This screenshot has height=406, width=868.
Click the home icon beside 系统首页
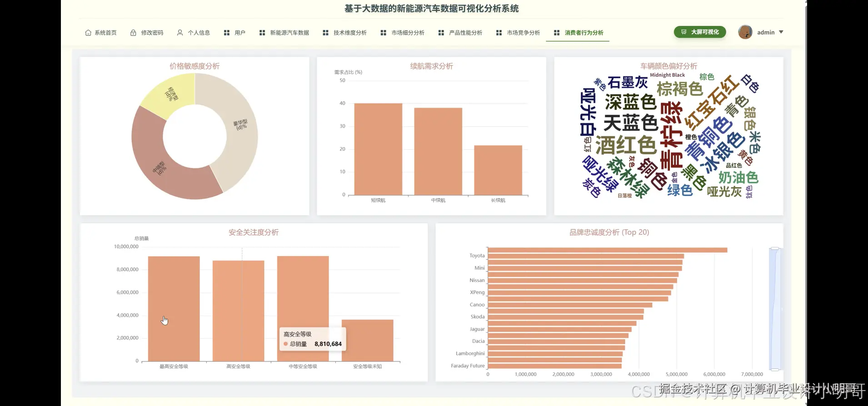[x=88, y=33]
